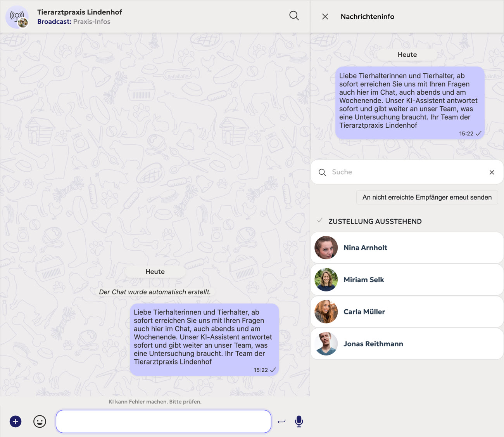The height and width of the screenshot is (437, 504).
Task: Open Carla Müller's profile picture
Action: coord(326,312)
